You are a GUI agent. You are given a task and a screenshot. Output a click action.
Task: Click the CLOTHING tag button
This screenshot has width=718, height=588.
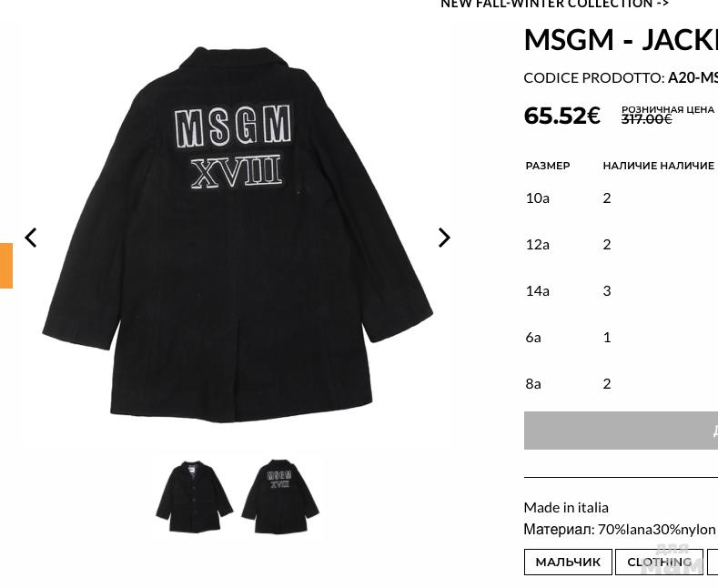click(x=659, y=562)
